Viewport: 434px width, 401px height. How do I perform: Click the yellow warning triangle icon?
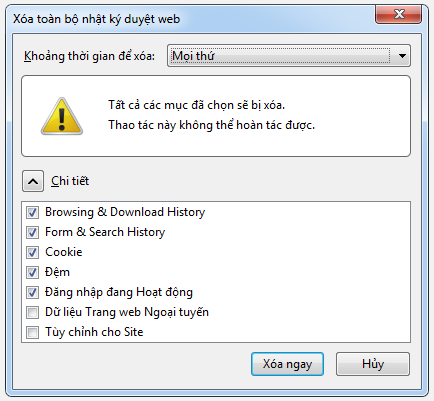click(62, 116)
